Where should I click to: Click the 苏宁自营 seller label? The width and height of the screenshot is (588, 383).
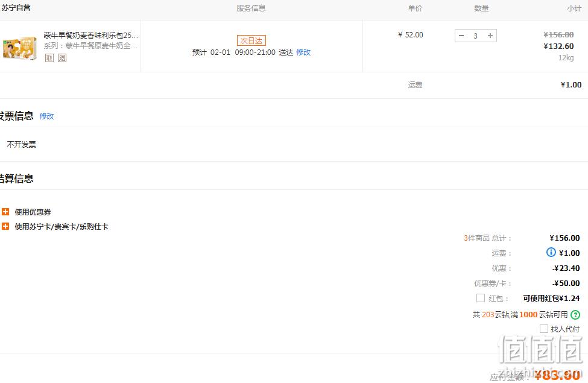pos(16,8)
